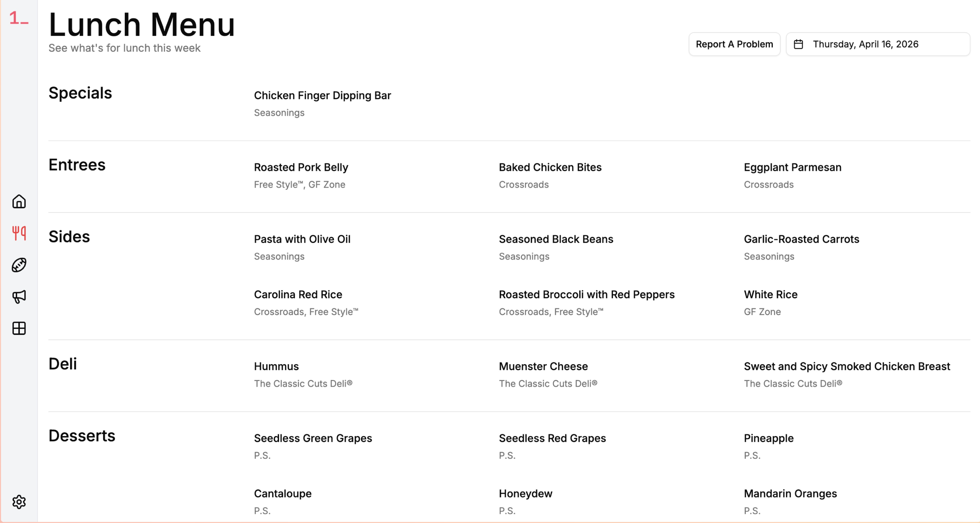Select Roasted Broccoli with Red Peppers

coord(587,294)
